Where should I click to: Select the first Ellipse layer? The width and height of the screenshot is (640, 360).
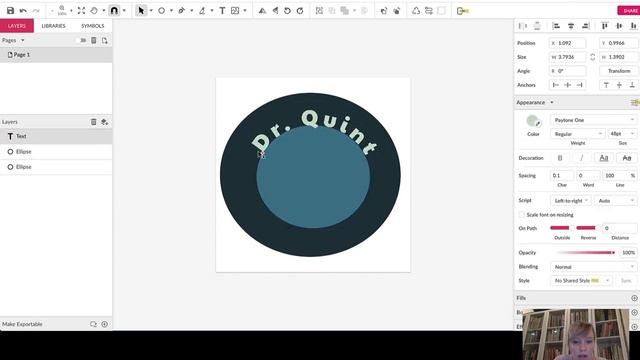tap(56, 151)
